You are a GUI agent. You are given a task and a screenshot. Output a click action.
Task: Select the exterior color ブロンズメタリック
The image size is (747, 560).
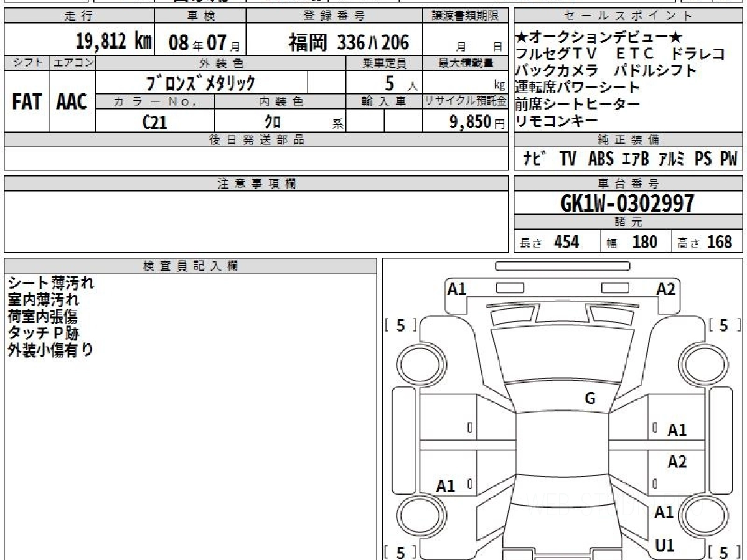click(200, 82)
